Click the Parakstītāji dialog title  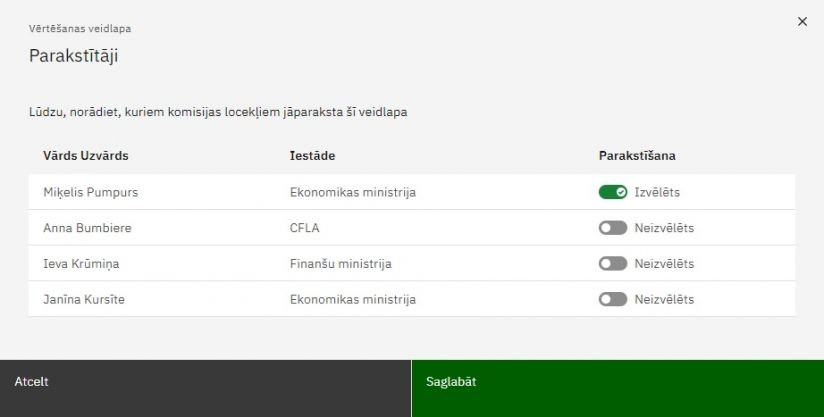tap(74, 56)
